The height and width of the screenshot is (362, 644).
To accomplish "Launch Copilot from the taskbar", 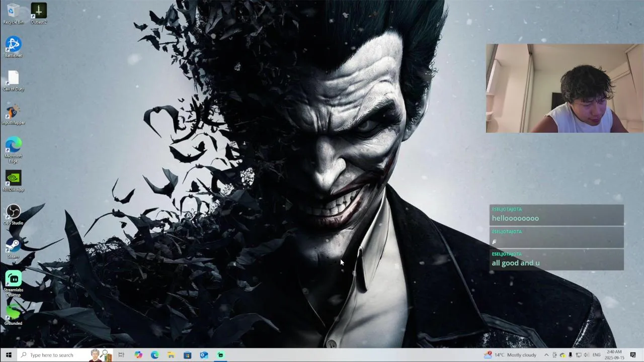I will pos(138,355).
